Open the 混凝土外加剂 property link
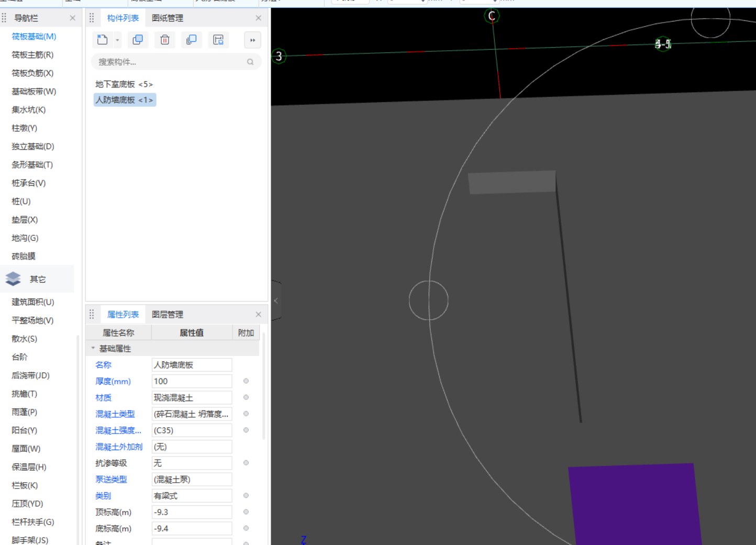 tap(119, 447)
